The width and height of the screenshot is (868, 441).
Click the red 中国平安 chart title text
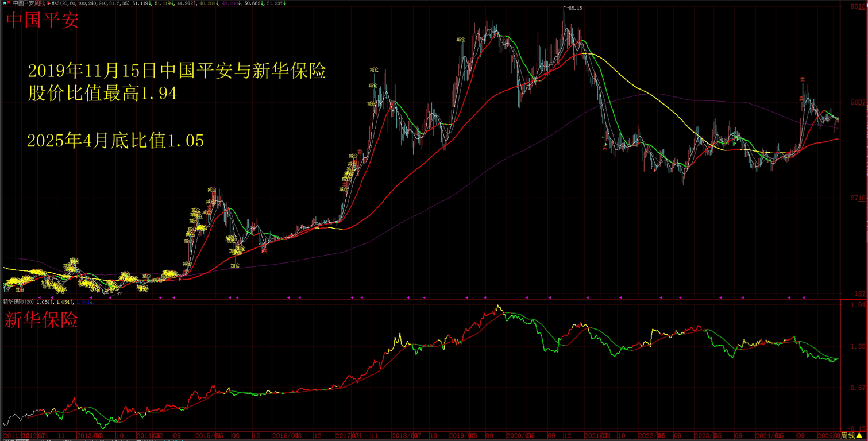click(x=42, y=21)
